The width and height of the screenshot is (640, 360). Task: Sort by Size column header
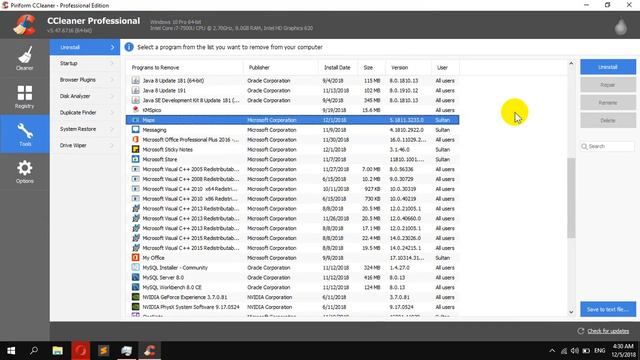tap(371, 67)
